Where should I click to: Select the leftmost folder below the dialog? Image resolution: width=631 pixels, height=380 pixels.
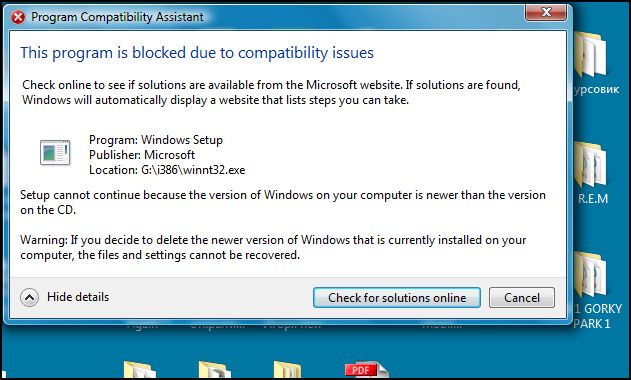139,370
